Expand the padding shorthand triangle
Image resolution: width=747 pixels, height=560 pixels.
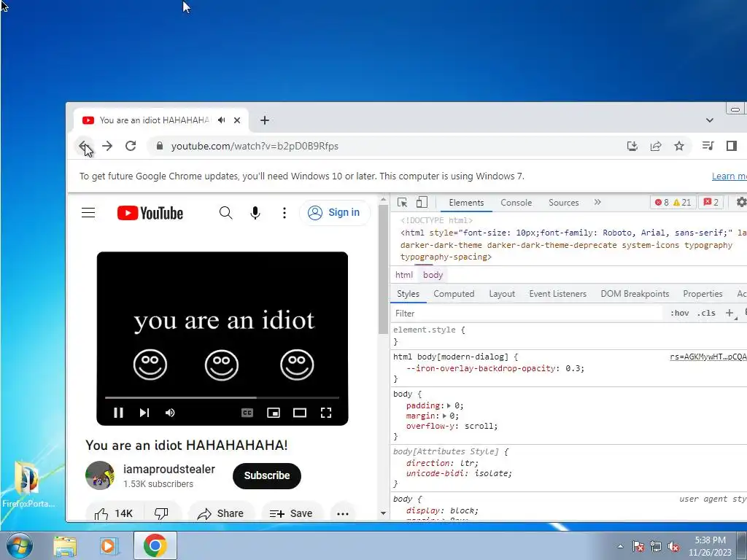(x=449, y=405)
